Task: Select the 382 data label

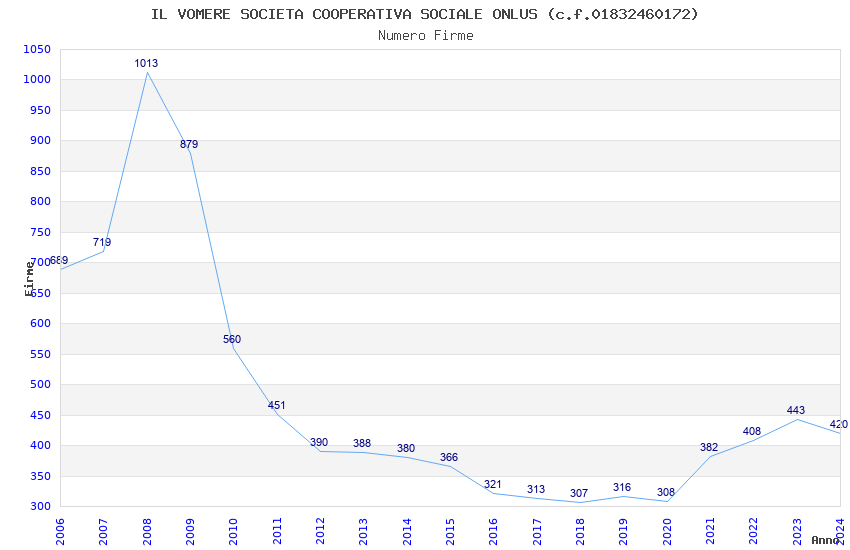Action: click(709, 447)
